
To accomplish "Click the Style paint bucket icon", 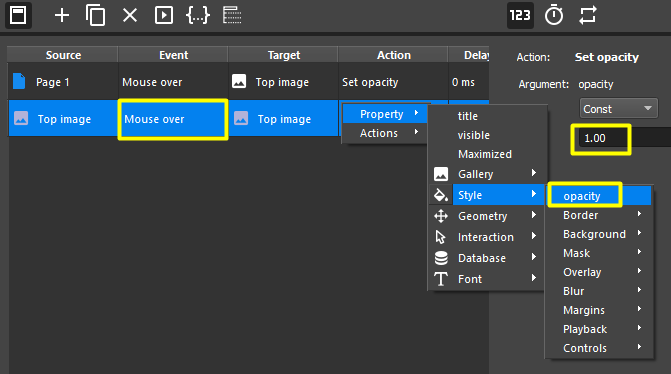I will [x=441, y=195].
